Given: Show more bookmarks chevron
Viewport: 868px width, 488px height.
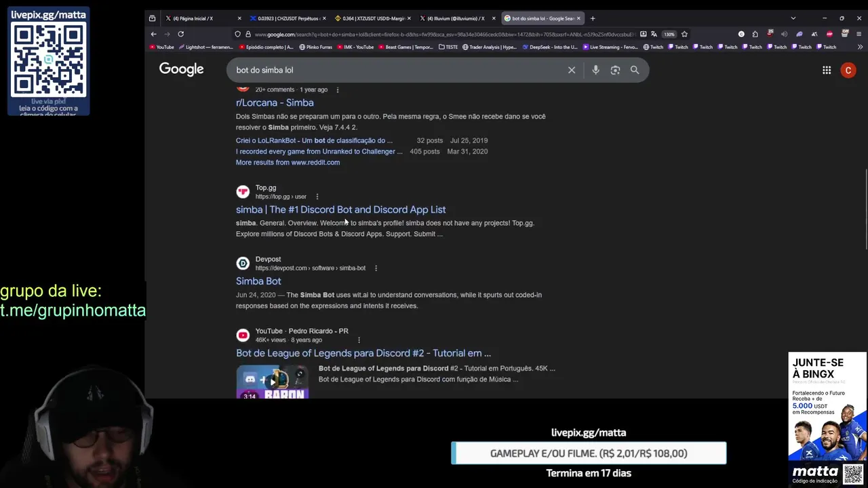Looking at the screenshot, I should click(861, 47).
